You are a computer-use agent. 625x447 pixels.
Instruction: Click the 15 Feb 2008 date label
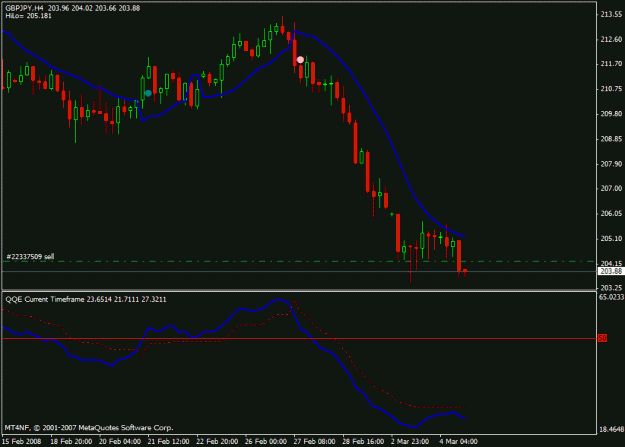22,441
